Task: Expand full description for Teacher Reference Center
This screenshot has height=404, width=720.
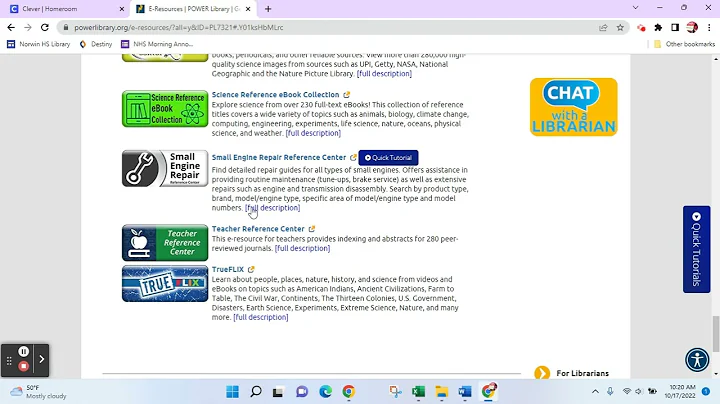Action: [x=302, y=248]
